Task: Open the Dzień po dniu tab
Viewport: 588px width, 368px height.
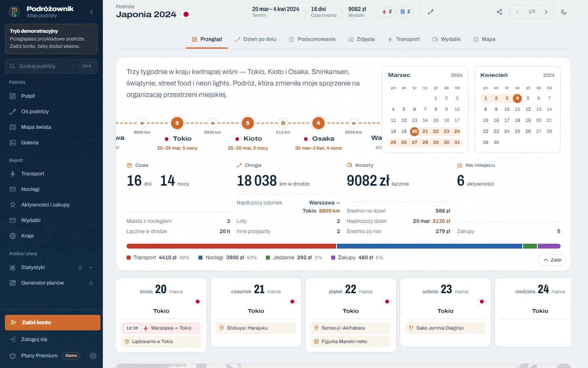Action: coord(256,39)
